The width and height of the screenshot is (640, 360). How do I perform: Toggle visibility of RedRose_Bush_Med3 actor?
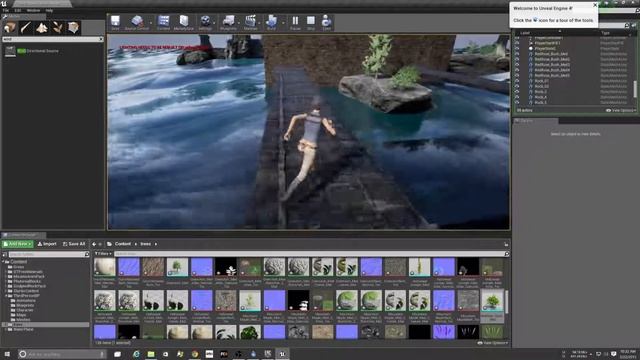[517, 64]
